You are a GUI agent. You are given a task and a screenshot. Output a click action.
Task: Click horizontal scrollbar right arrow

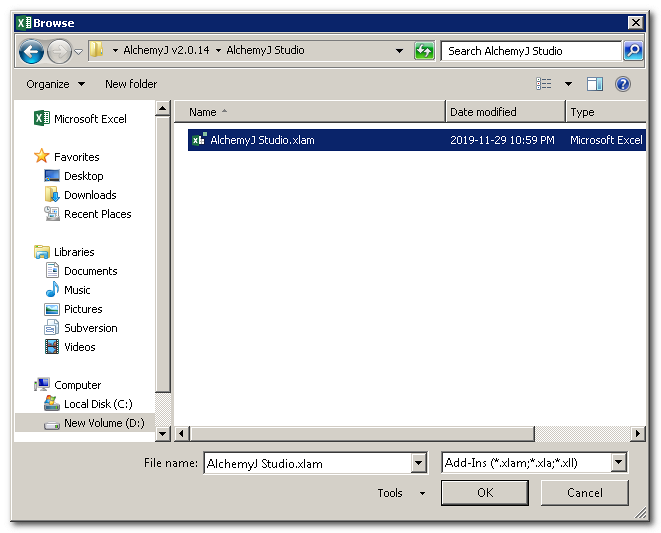637,433
